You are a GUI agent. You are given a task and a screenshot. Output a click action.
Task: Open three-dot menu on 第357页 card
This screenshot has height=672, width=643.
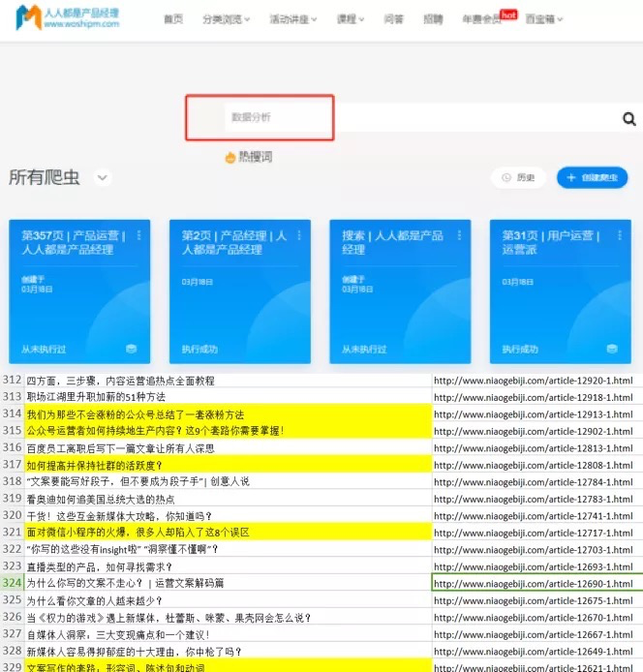coord(138,235)
